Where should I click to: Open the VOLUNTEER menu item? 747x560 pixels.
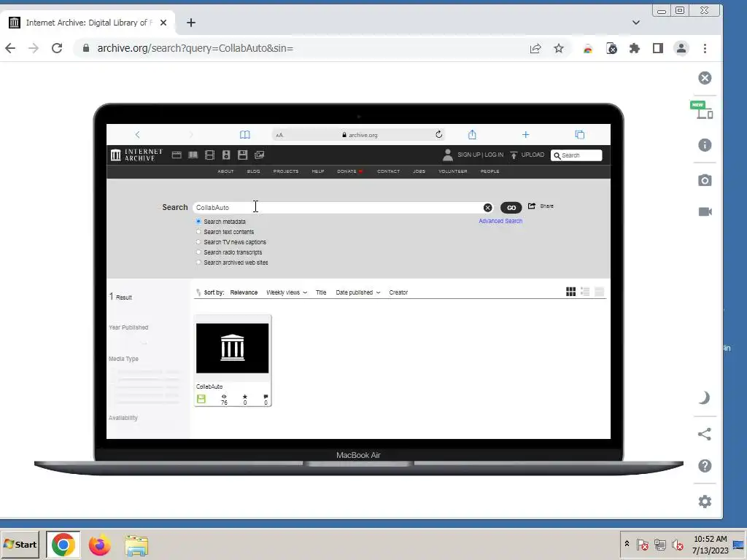click(452, 171)
